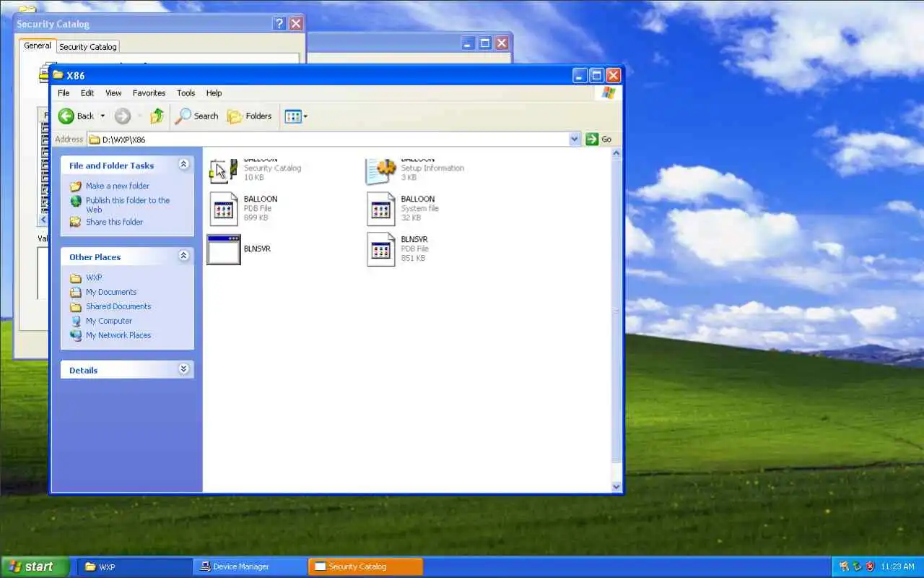Click the My Network Places icon
The height and width of the screenshot is (578, 924).
pos(76,335)
